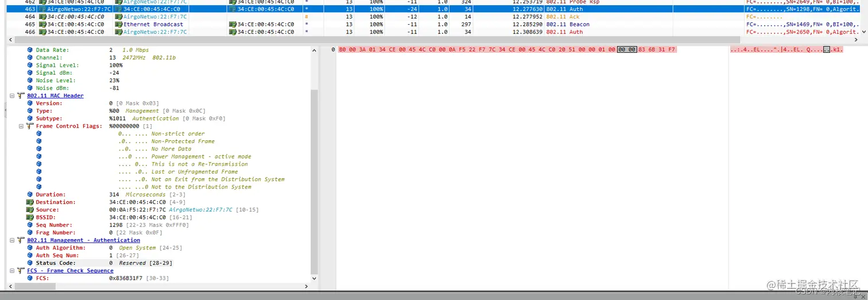Click the No More Data bit icon
The height and width of the screenshot is (300, 868).
tap(39, 149)
